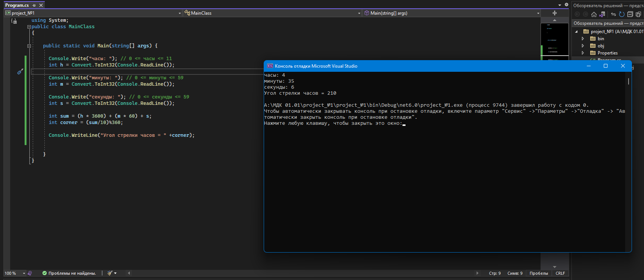Viewport: 644px width, 280px height.
Task: Click the IntelliCode icon in editor status bar
Action: 30,273
